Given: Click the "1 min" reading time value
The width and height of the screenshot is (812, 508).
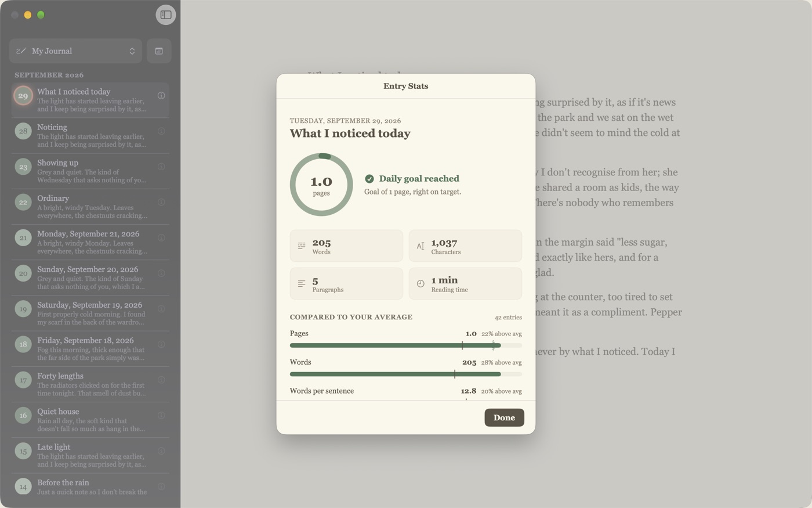Looking at the screenshot, I should tap(444, 280).
